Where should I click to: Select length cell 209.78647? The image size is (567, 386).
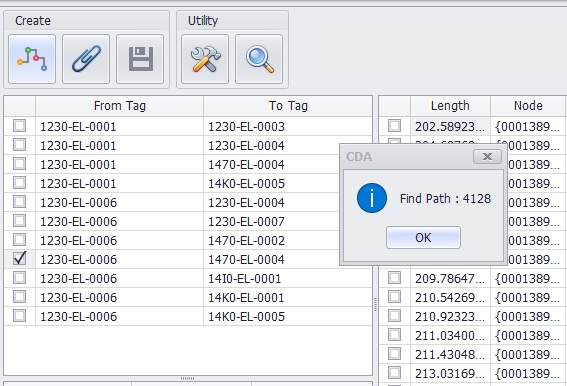click(x=450, y=278)
